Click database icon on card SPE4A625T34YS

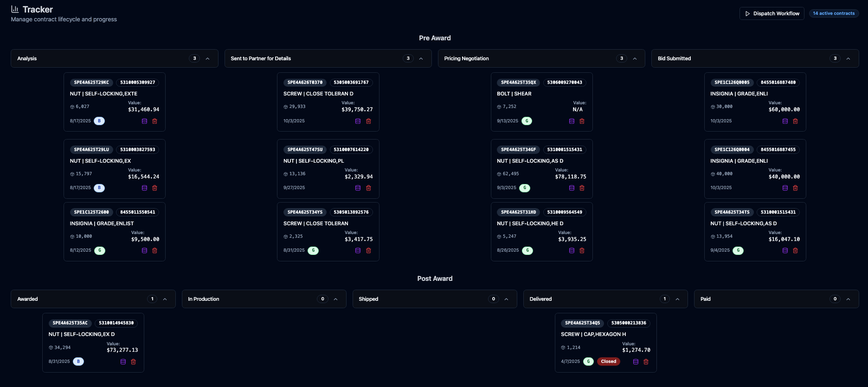pyautogui.click(x=358, y=250)
